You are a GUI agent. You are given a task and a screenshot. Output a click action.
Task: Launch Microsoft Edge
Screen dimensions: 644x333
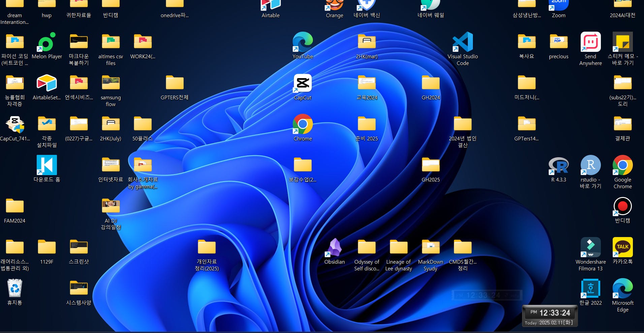[x=622, y=289]
